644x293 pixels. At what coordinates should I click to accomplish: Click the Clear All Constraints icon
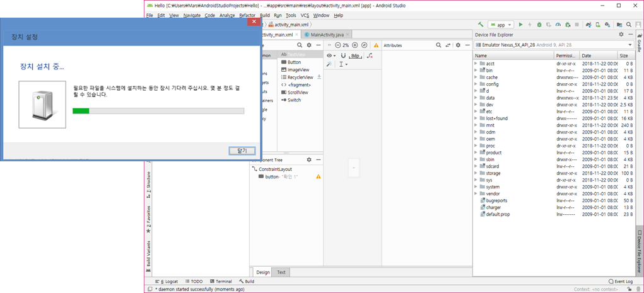click(x=370, y=55)
